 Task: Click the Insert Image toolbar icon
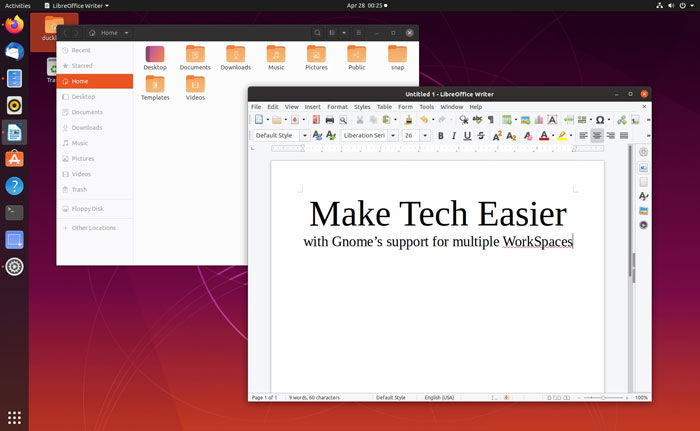[x=524, y=120]
